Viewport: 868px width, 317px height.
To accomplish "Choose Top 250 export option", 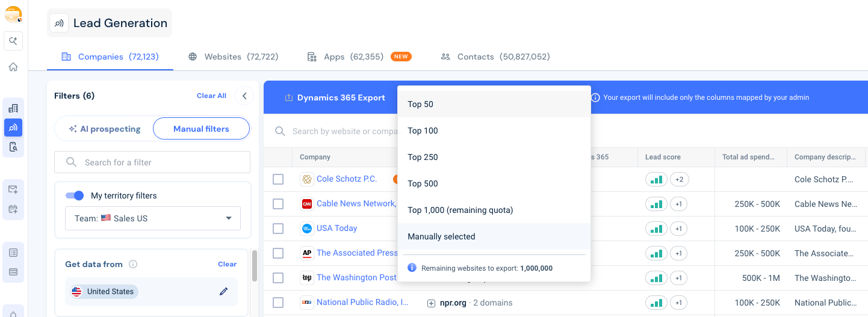I will click(x=494, y=157).
